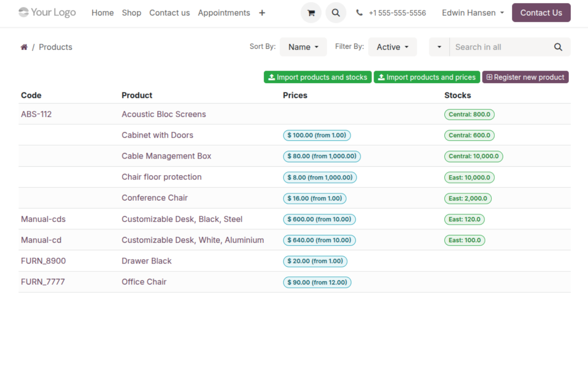Image resolution: width=588 pixels, height=367 pixels.
Task: Click the home breadcrumb icon
Action: click(x=24, y=47)
